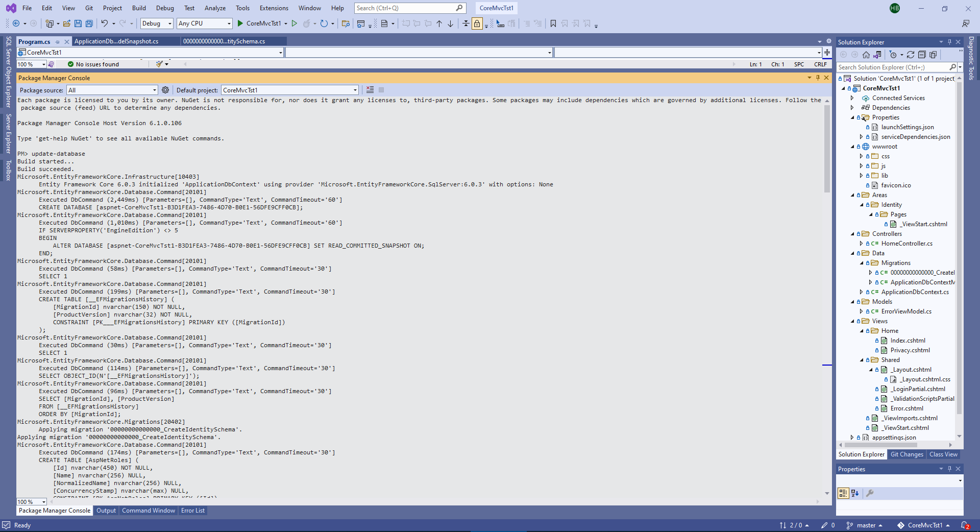The height and width of the screenshot is (532, 980).
Task: Click the HB account avatar
Action: click(x=895, y=8)
